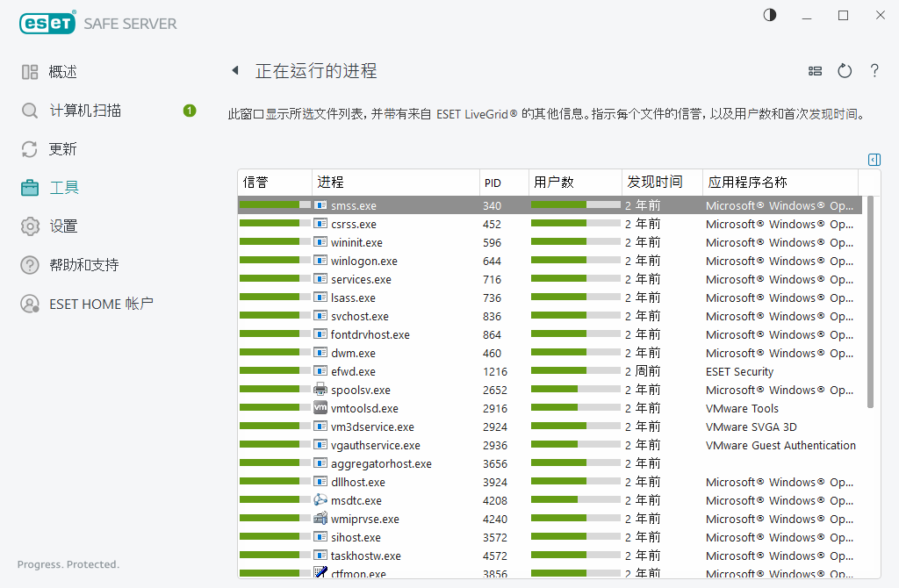899x588 pixels.
Task: Select the vmtoolsd.exe process row
Action: click(364, 409)
